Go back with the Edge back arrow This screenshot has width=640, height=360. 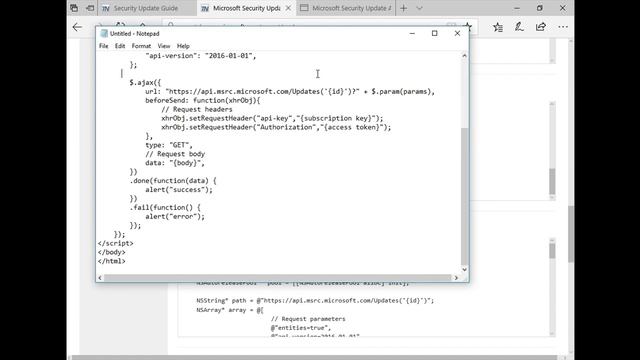(77, 27)
